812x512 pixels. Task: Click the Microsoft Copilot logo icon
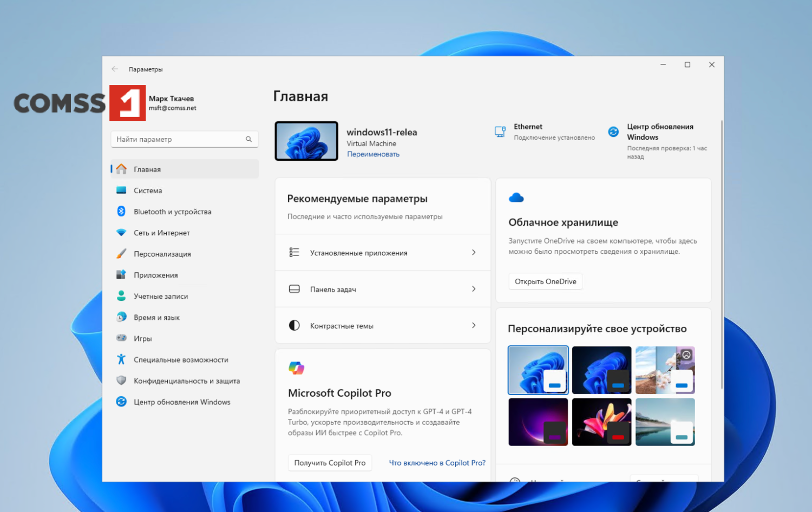pos(296,368)
